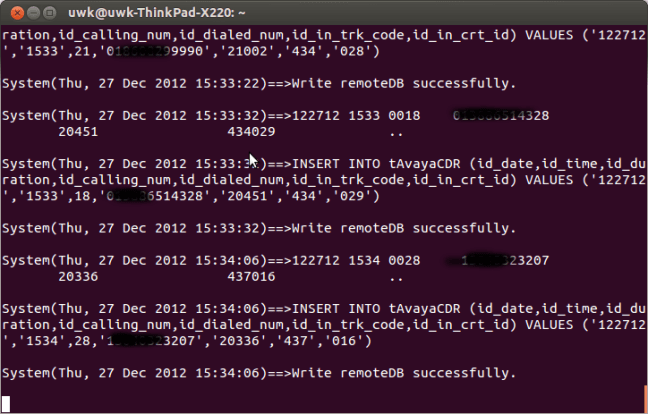Click the value 434029 in the output
The image size is (648, 414).
251,132
